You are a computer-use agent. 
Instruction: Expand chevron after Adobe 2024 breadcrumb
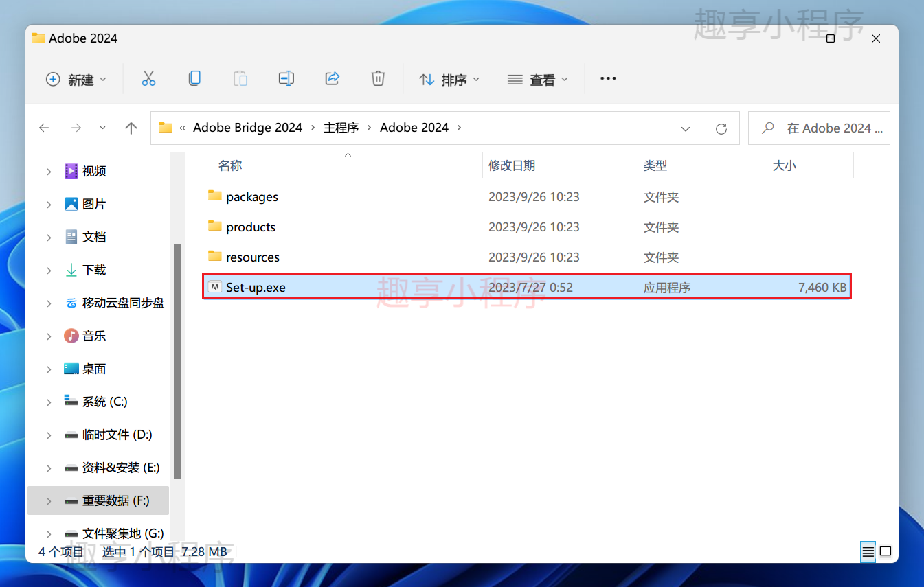[460, 128]
